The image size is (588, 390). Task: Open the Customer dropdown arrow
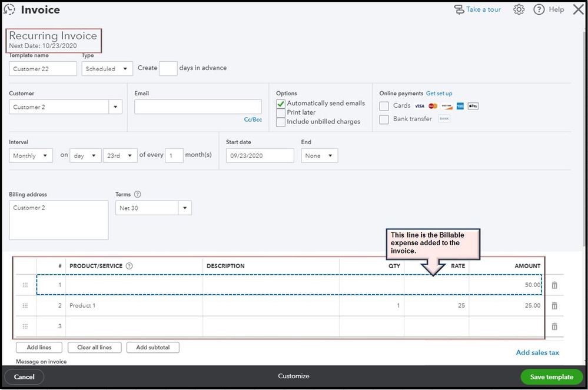pyautogui.click(x=115, y=107)
